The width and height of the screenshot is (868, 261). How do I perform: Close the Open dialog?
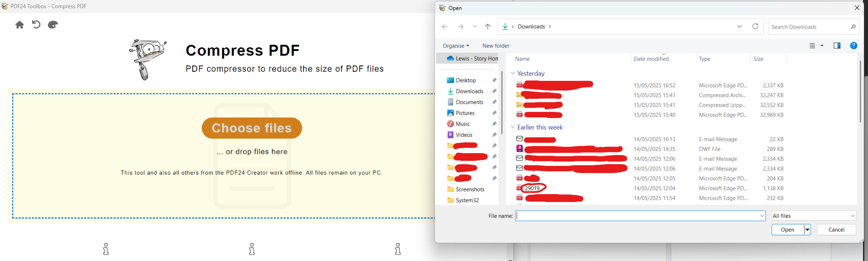pos(857,8)
